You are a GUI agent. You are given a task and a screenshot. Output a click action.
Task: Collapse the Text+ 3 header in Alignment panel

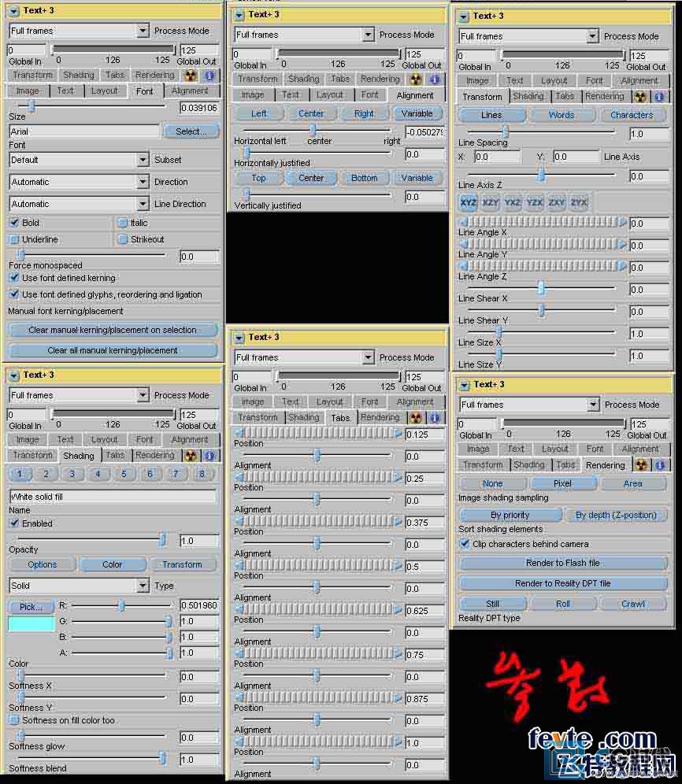tap(239, 14)
